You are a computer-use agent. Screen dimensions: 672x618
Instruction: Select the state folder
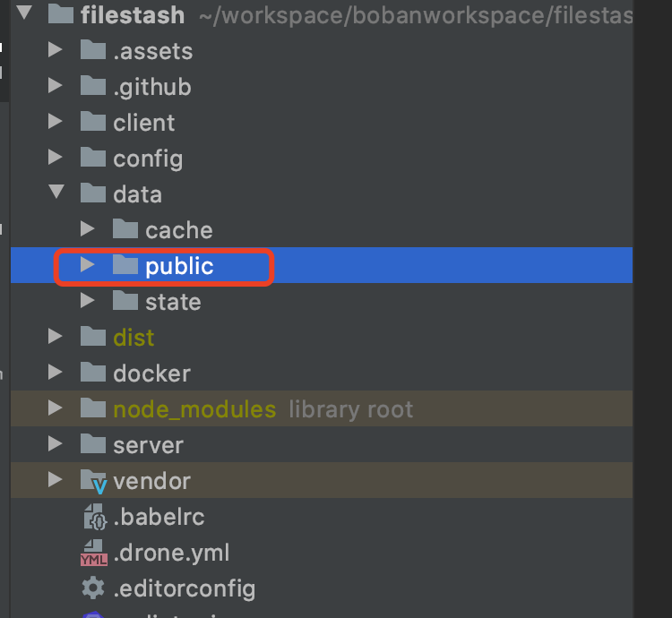click(x=172, y=302)
